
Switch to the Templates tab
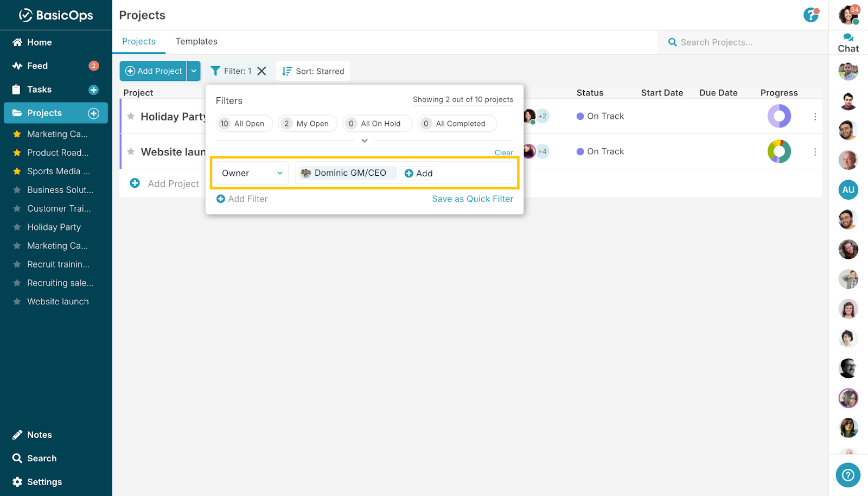pos(196,42)
